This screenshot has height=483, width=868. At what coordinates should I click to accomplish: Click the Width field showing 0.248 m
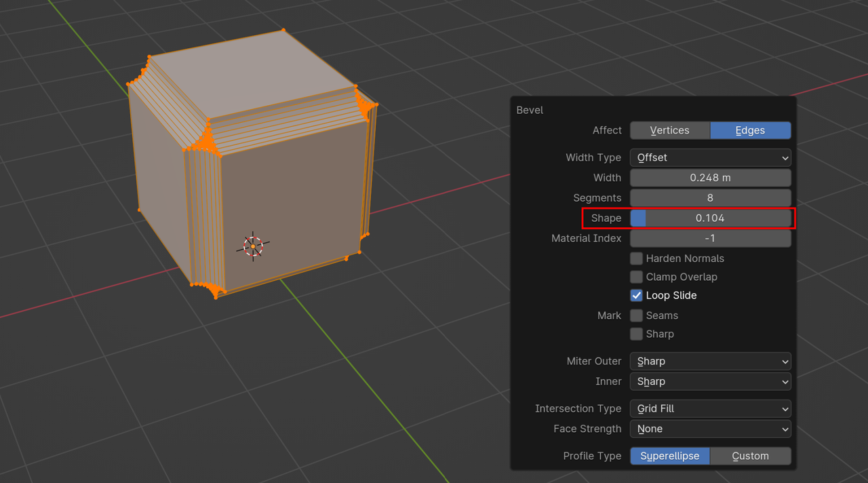pyautogui.click(x=710, y=178)
